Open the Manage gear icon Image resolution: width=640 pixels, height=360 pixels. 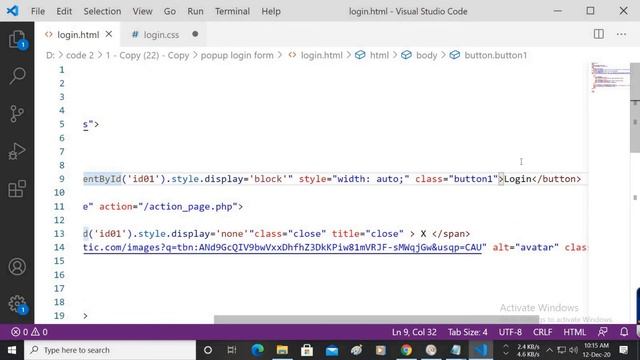pos(17,304)
